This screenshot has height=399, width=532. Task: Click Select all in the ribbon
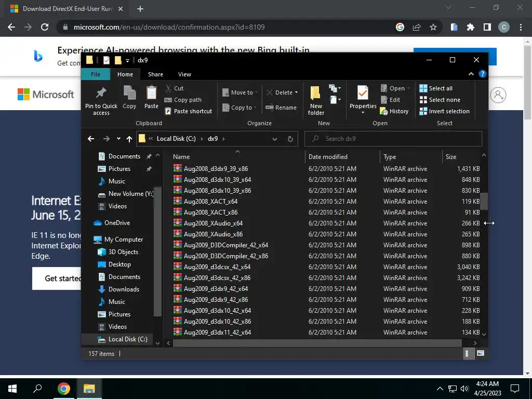436,88
